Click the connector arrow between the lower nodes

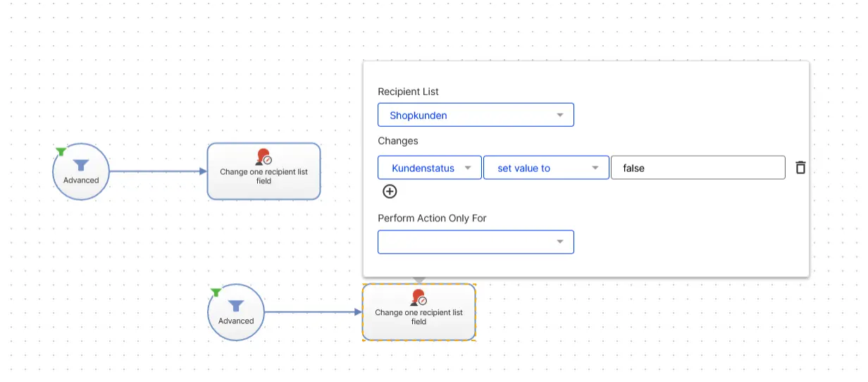pyautogui.click(x=313, y=312)
